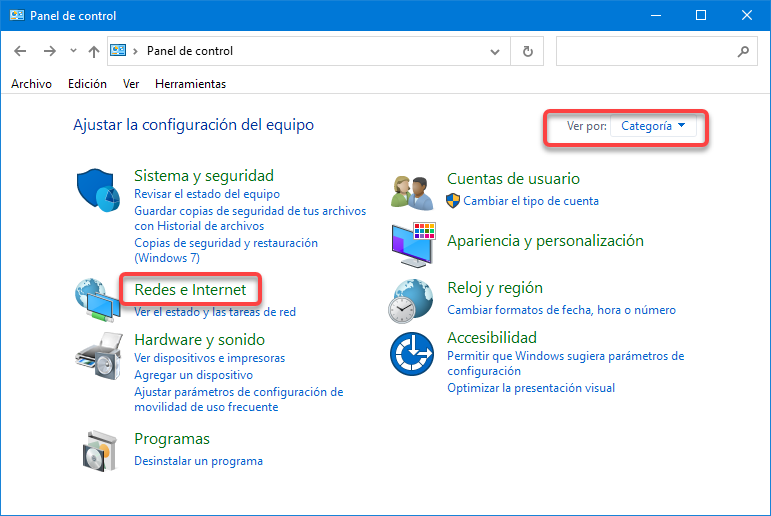
Task: Click the Programas disc icon
Action: point(100,451)
